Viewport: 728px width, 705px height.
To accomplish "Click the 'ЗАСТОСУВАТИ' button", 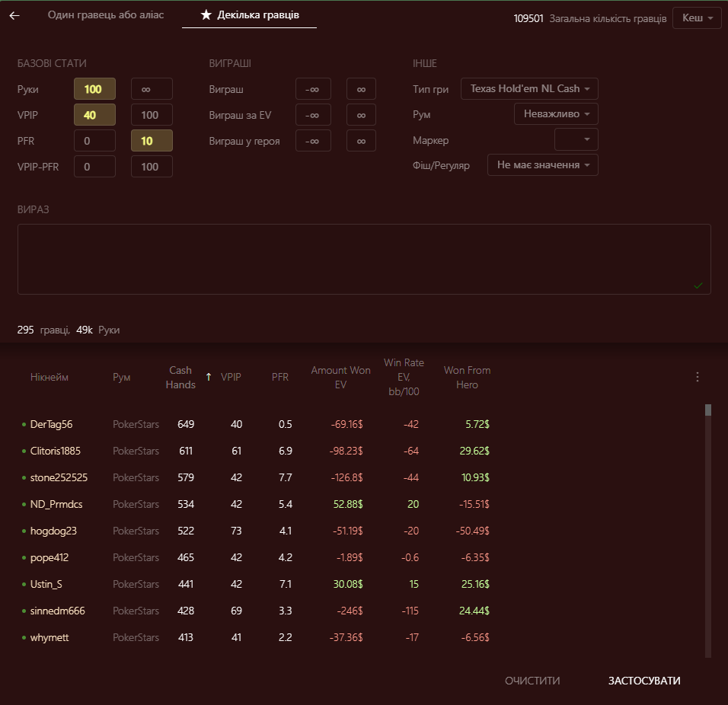I will pyautogui.click(x=644, y=681).
